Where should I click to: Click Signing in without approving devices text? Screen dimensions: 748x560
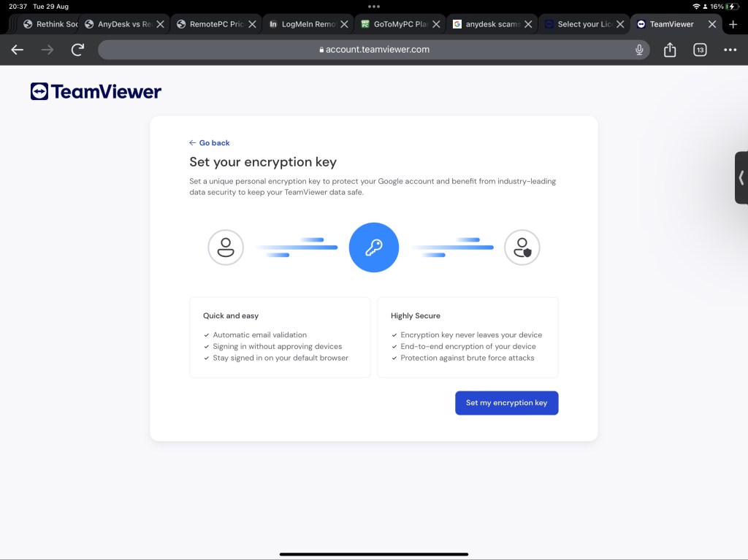277,346
